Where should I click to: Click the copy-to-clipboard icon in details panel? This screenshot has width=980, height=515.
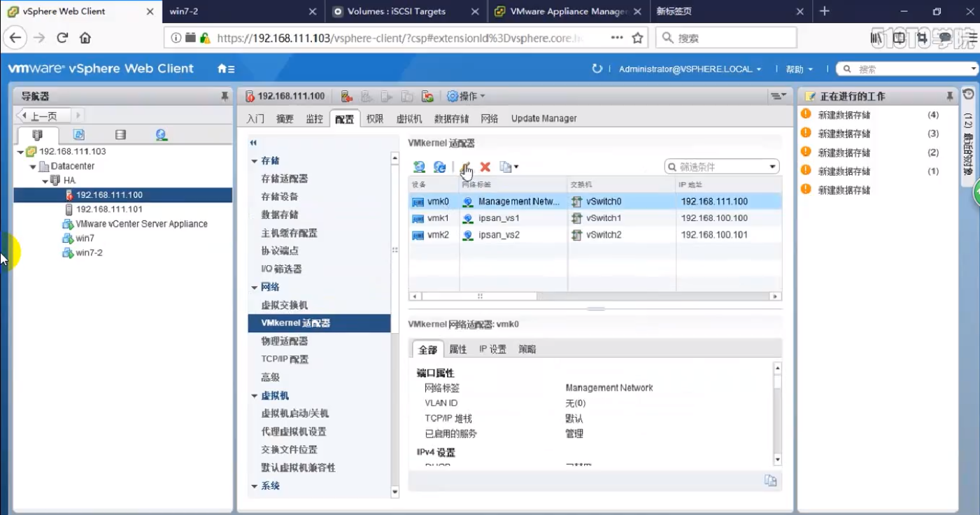pos(770,480)
